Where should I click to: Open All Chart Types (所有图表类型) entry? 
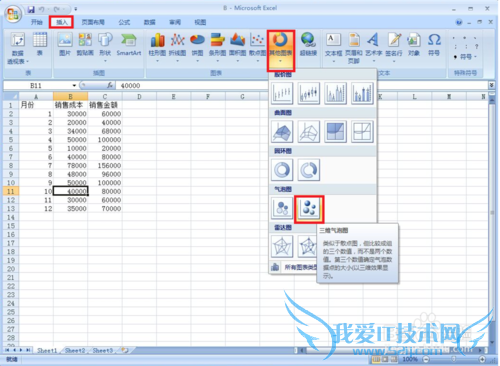coord(293,267)
